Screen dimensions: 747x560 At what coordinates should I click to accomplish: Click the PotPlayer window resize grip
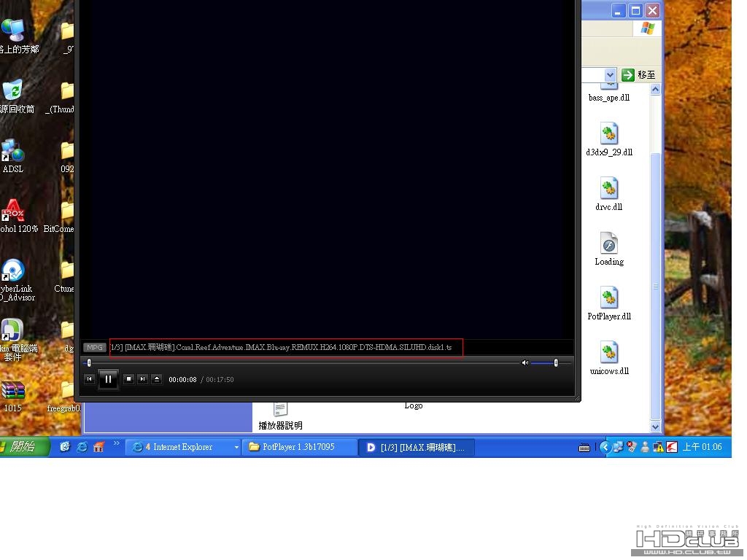coord(577,397)
